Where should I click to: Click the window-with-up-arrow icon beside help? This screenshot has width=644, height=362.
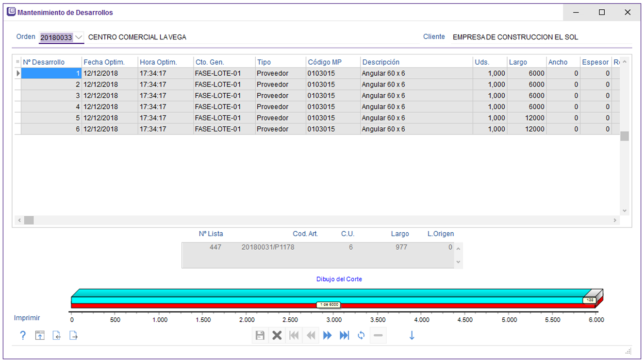[39, 335]
